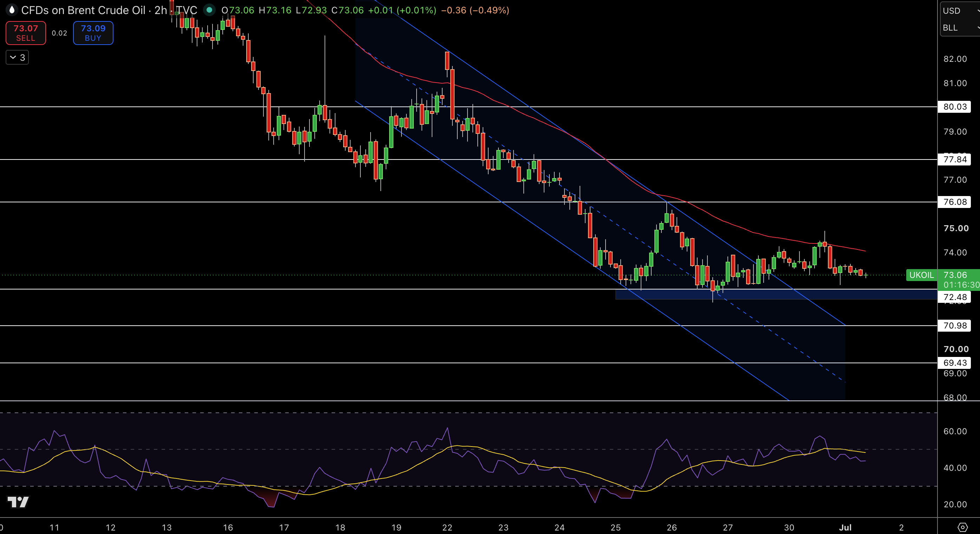Select the 80.03 horizontal line price label

pyautogui.click(x=955, y=107)
